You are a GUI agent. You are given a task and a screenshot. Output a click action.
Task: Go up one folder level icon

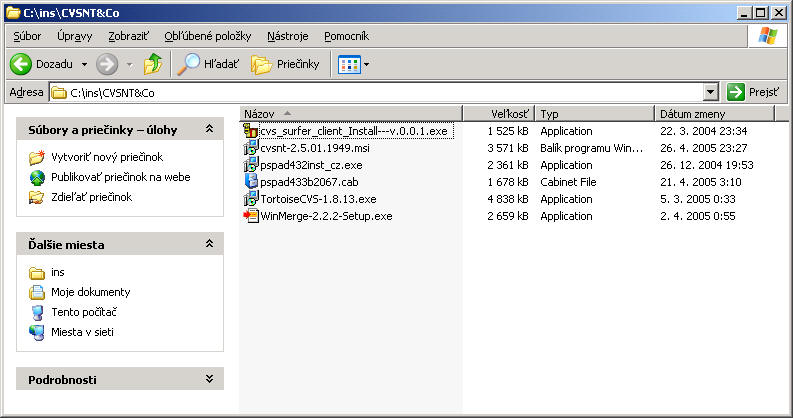pyautogui.click(x=153, y=64)
